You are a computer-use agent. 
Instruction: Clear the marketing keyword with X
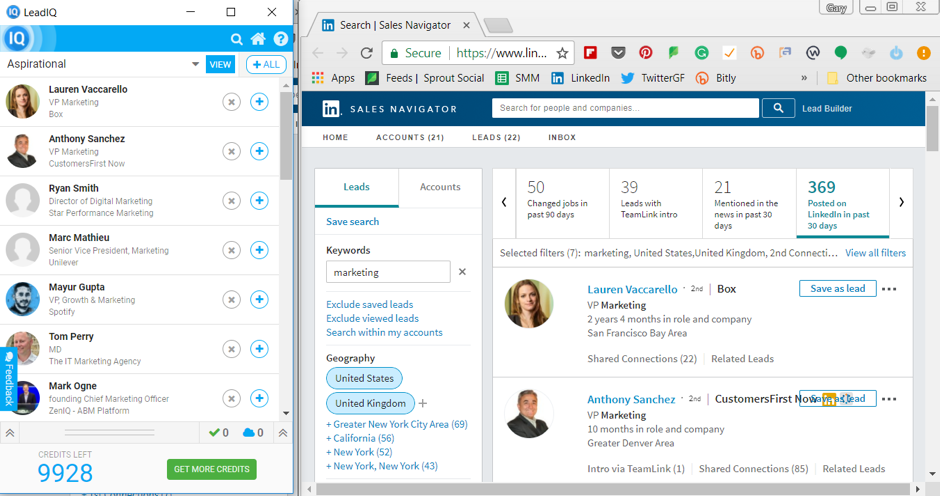click(x=462, y=272)
